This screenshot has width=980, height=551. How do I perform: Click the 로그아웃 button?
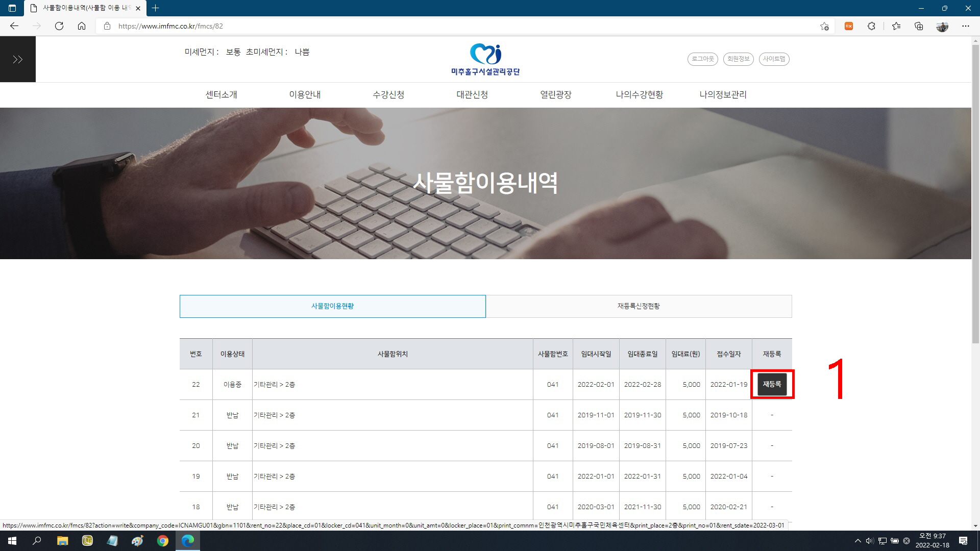702,59
